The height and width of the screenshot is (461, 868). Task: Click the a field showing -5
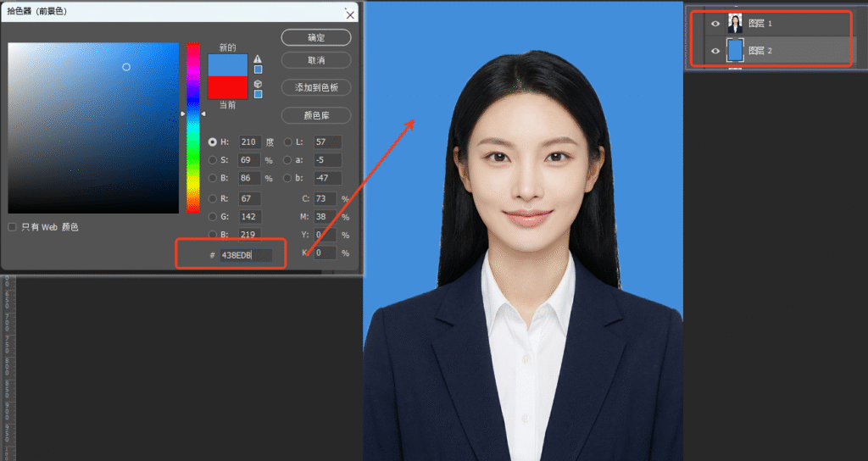(x=327, y=160)
